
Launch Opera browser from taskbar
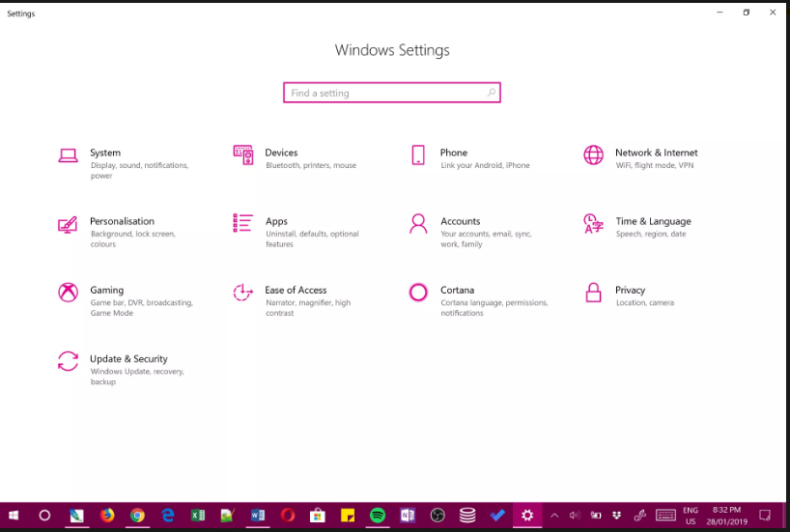(288, 516)
